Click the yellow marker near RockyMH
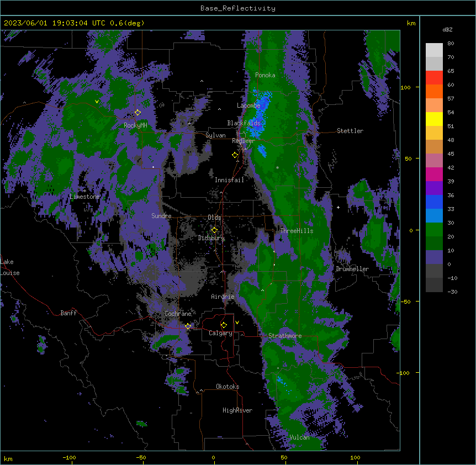Screen dimensions: 476x465 click(137, 112)
